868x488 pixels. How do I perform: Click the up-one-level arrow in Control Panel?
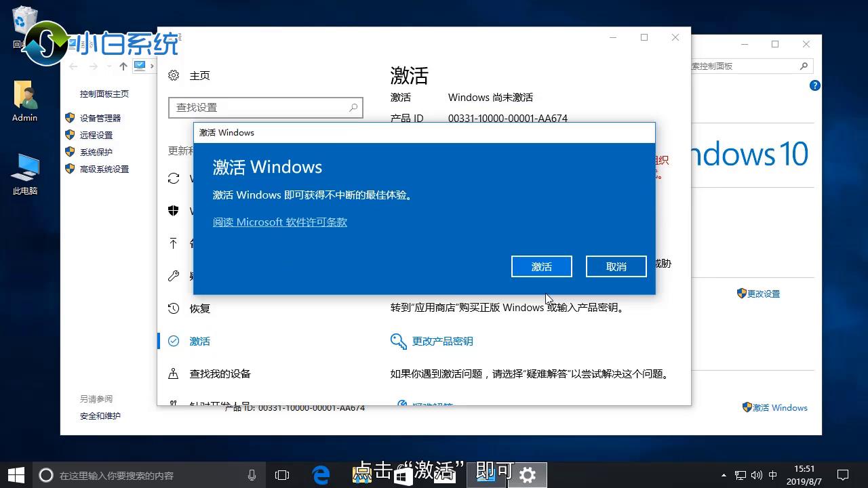pos(123,66)
